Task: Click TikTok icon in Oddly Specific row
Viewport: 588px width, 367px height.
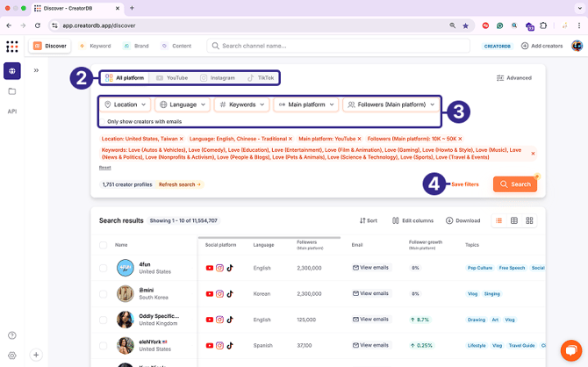Action: coord(230,320)
